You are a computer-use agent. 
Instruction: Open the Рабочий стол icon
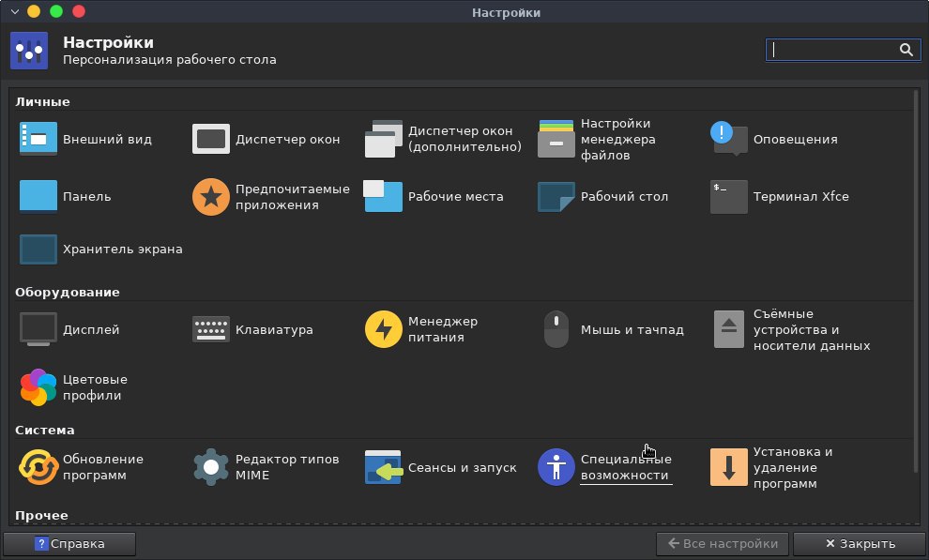tap(556, 197)
